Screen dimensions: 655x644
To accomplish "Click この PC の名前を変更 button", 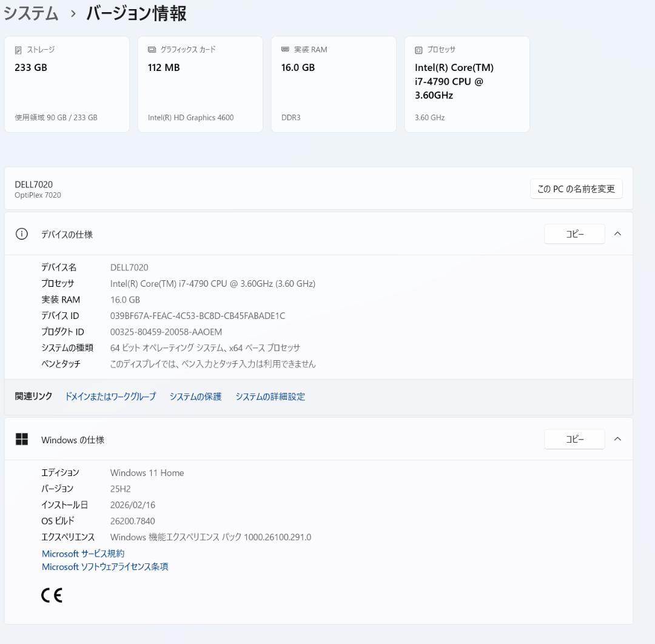I will point(576,189).
